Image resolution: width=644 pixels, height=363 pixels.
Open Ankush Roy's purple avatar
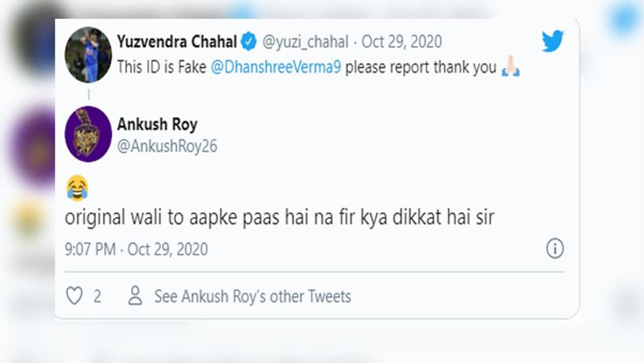(88, 134)
